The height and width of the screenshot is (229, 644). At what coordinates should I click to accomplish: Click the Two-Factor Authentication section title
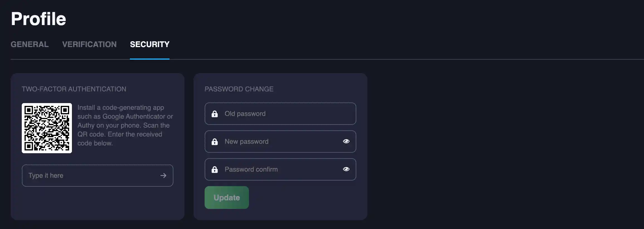click(x=74, y=89)
